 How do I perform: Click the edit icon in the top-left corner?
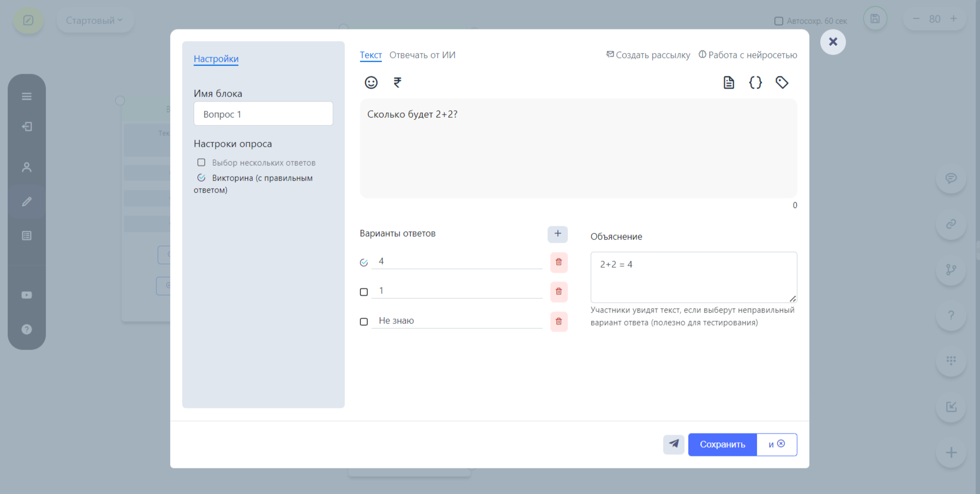(28, 20)
